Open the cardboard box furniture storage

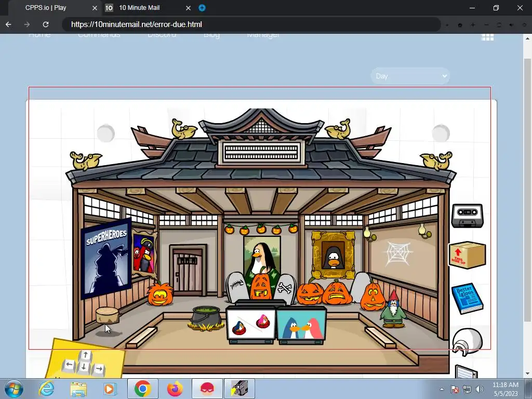click(x=468, y=255)
